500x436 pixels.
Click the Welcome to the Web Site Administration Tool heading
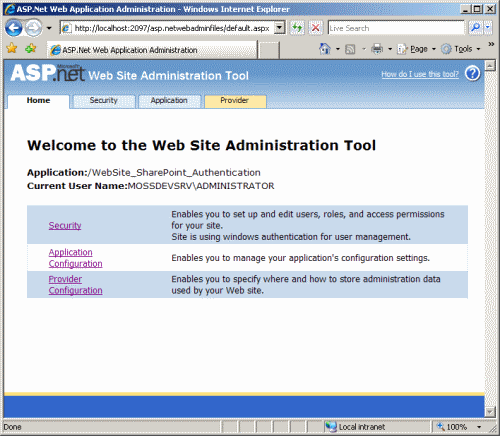[x=202, y=146]
